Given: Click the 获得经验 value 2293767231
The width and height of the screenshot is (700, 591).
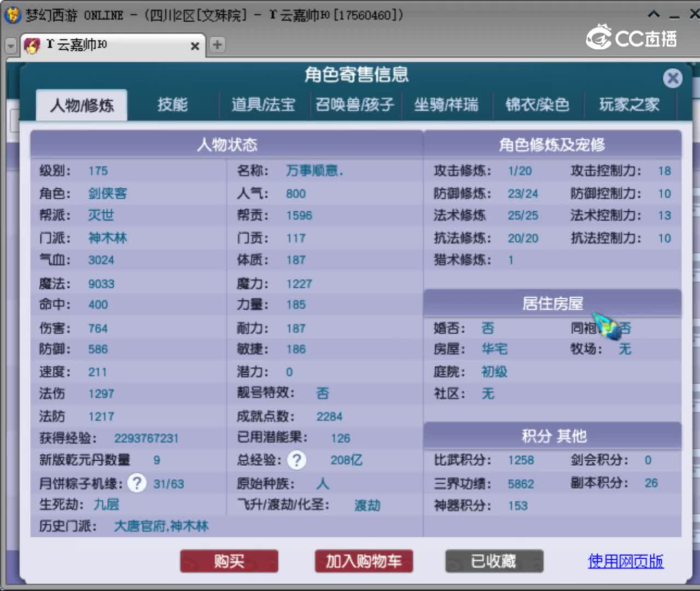Looking at the screenshot, I should click(x=146, y=438).
